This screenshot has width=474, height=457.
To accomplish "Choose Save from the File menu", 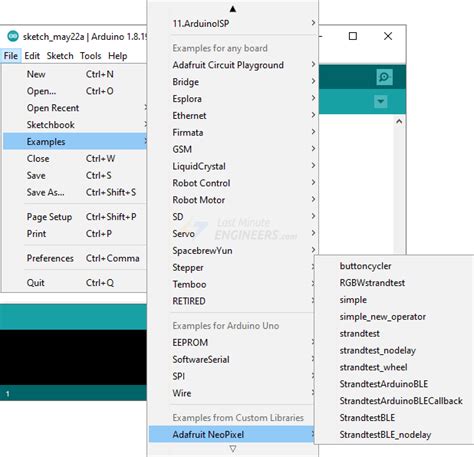I will click(x=75, y=175).
